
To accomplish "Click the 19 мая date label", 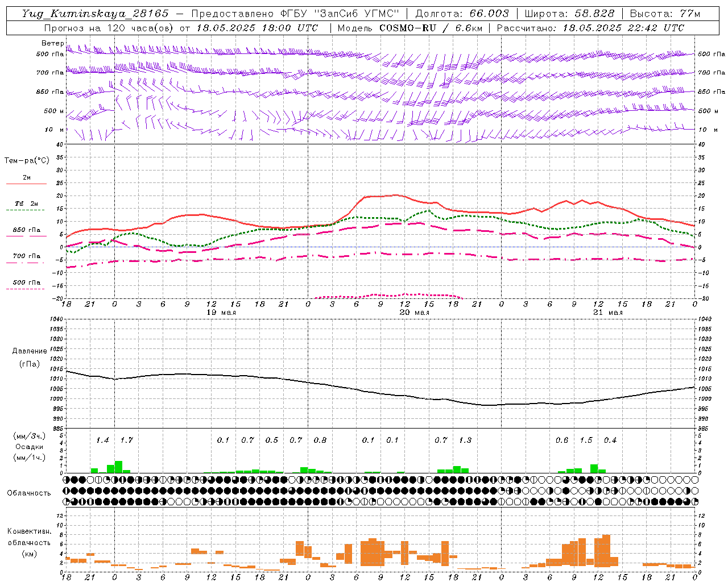I will click(220, 313).
